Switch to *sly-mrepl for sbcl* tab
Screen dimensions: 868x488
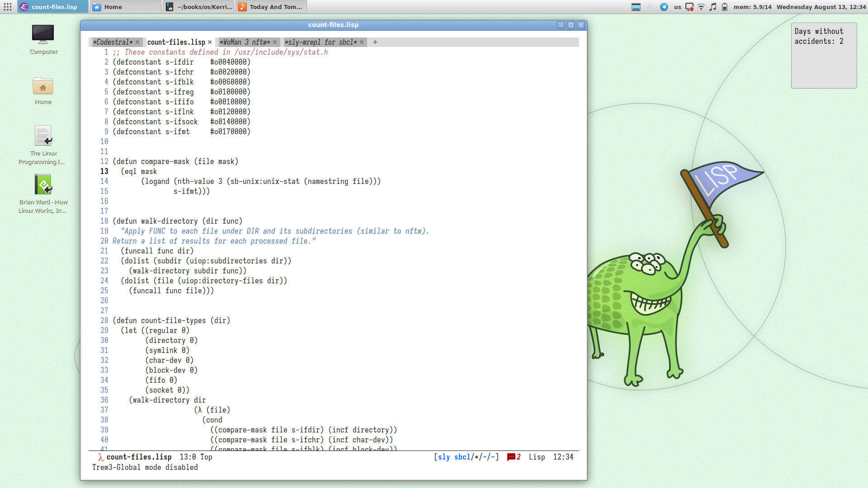coord(321,42)
